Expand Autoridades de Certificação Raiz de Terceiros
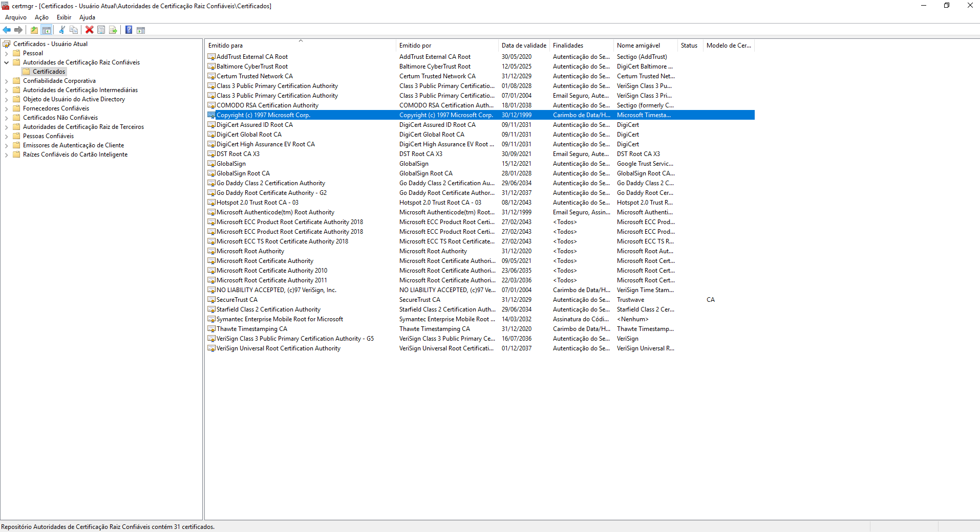 click(x=6, y=127)
